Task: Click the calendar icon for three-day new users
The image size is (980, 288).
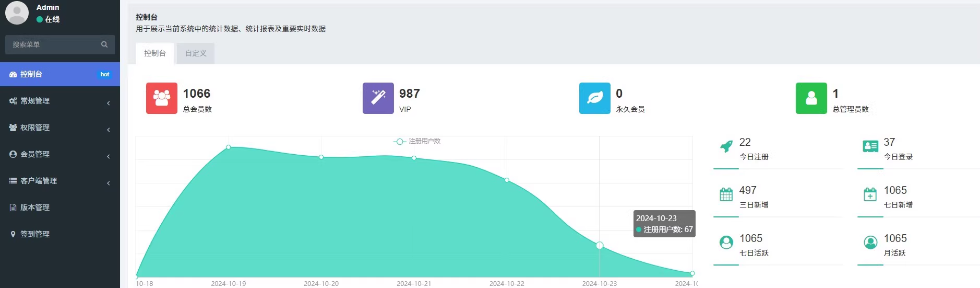Action: point(726,195)
